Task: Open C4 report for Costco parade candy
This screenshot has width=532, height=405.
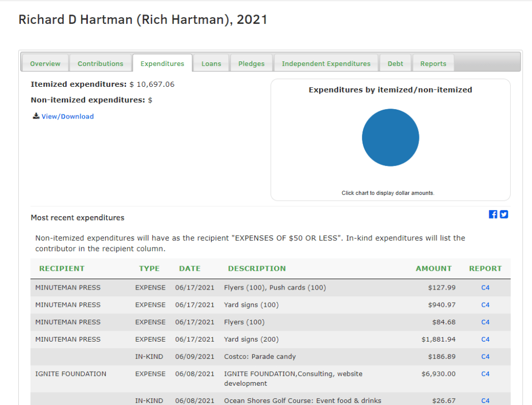Action: (x=485, y=357)
